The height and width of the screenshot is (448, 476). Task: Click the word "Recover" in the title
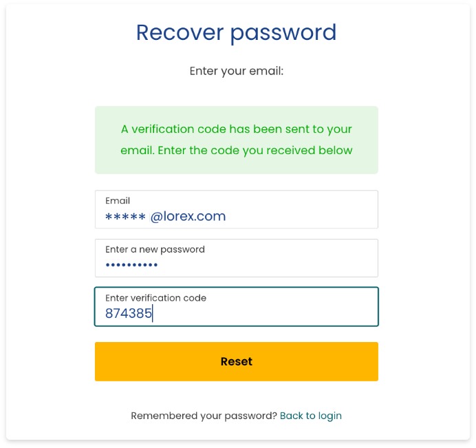[180, 32]
